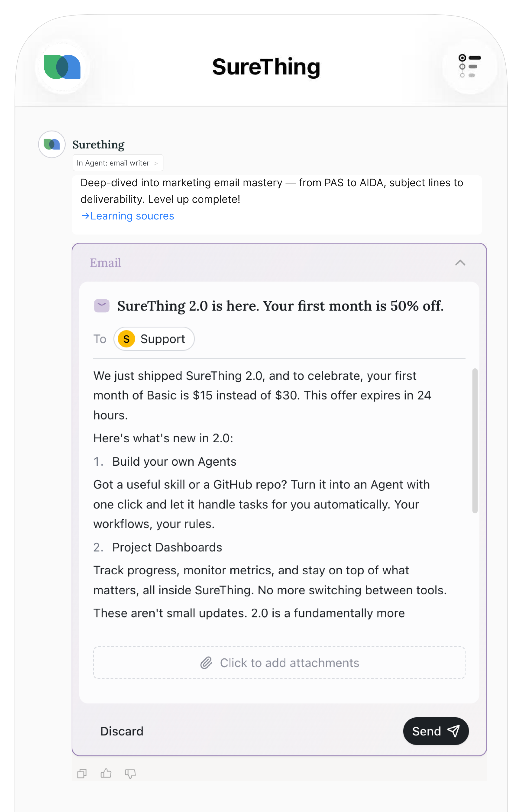Give thumbs up feedback on the response
Viewport: 523px width, 812px height.
[x=106, y=773]
